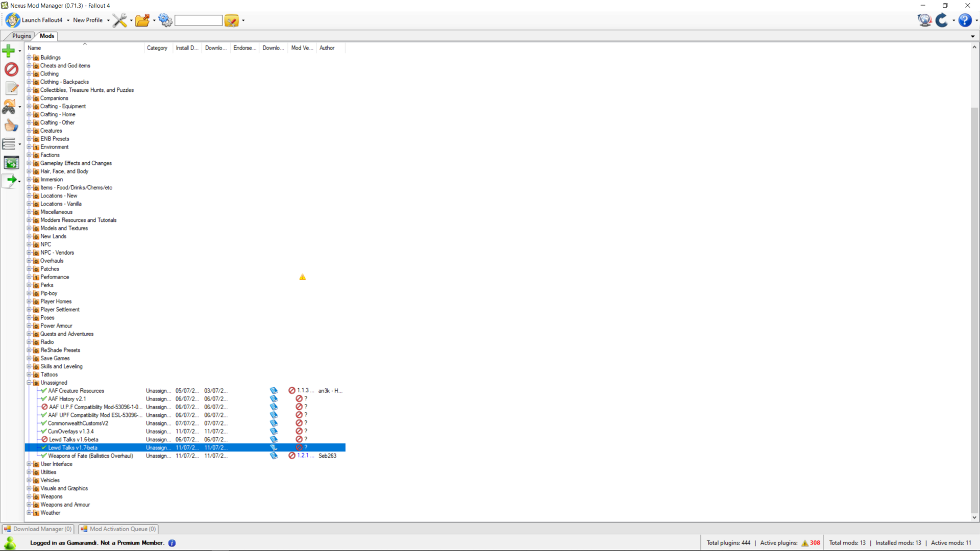Screen dimensions: 980x551
Task: Toggle AAF UPF Compatibility Mod ESL checkmark
Action: pyautogui.click(x=44, y=415)
